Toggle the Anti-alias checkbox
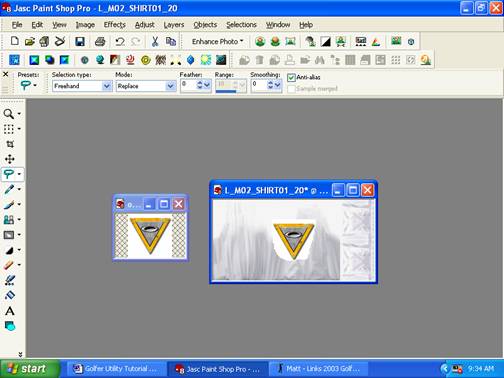The image size is (504, 378). click(291, 77)
